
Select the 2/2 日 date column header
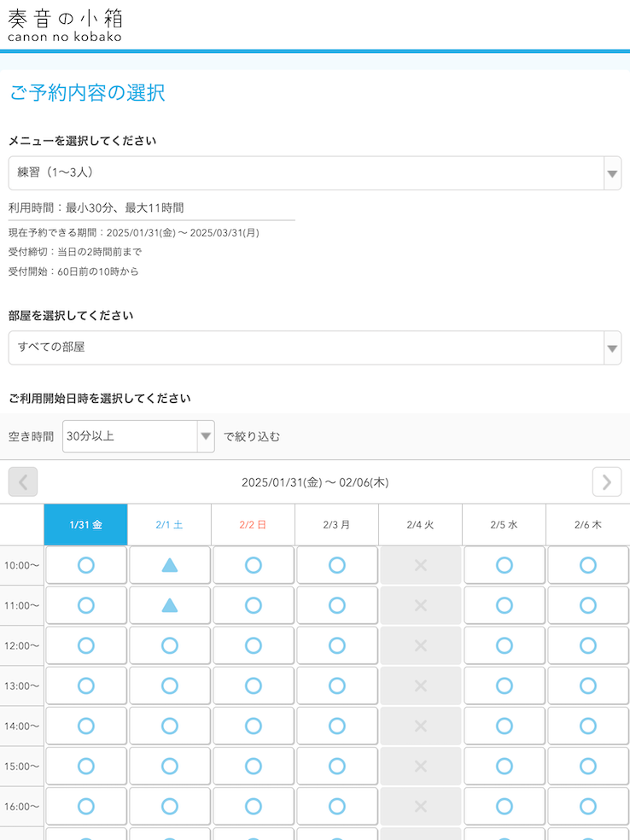coord(254,525)
